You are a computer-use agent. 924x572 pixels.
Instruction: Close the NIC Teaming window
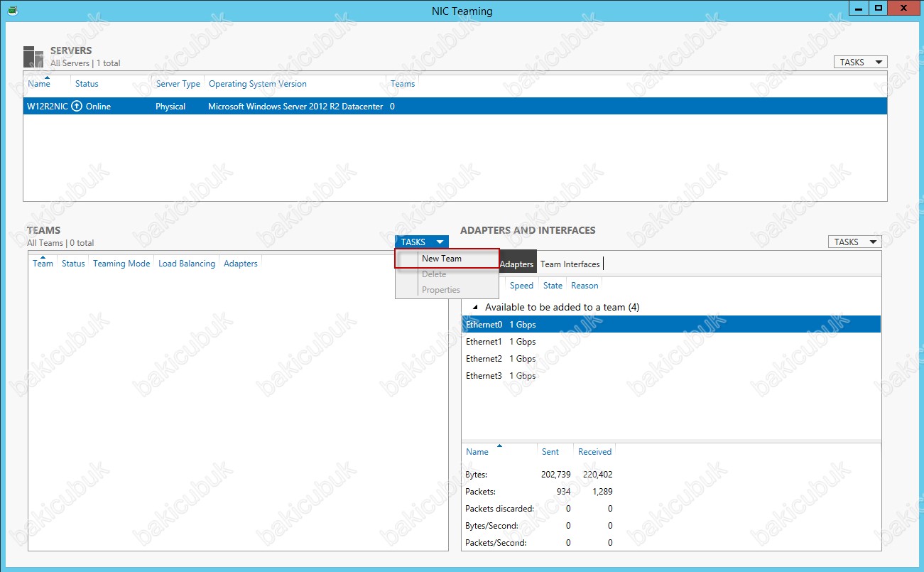[x=904, y=8]
